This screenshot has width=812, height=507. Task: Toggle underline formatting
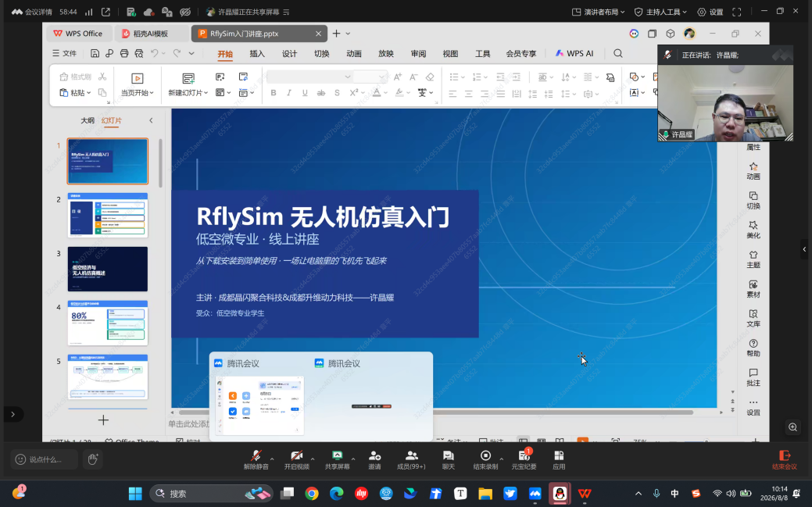(305, 93)
